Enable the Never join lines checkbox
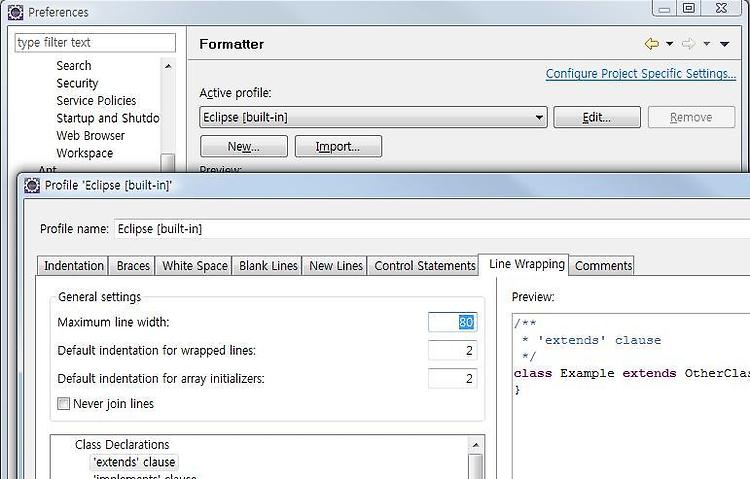 (x=63, y=403)
